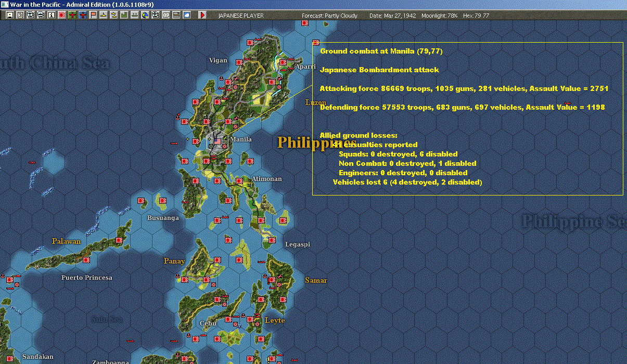Click 'Engineers: 0 destroyed, 0 disabled' line
This screenshot has width=627, height=364.
403,173
